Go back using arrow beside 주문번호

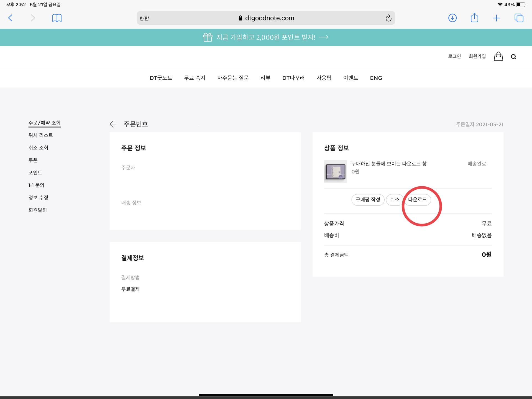pos(113,124)
